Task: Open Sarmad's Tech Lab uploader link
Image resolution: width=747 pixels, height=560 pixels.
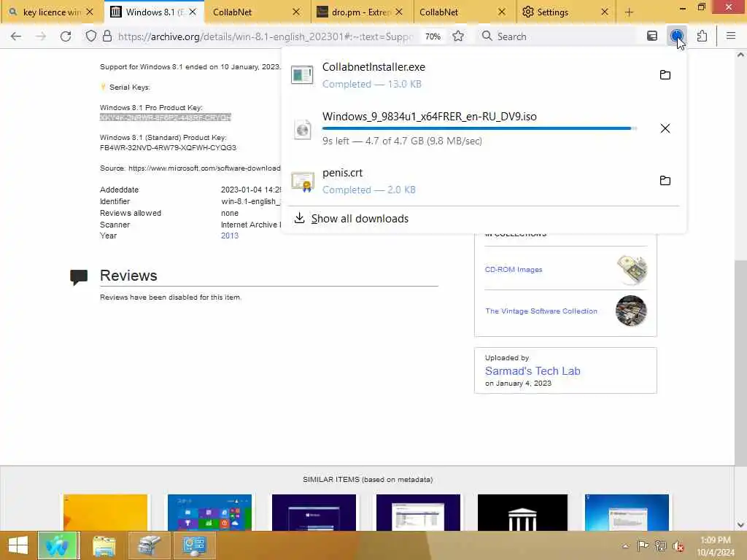Action: tap(533, 371)
